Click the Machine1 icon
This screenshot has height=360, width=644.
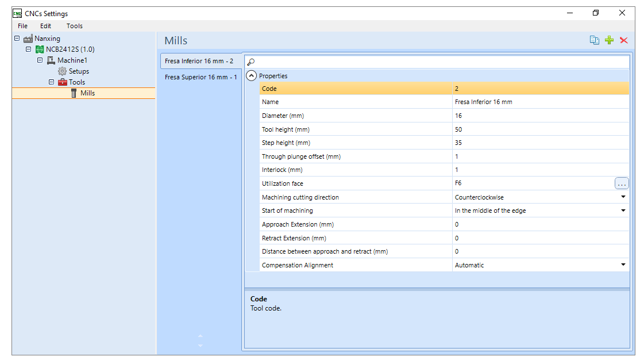(x=51, y=60)
